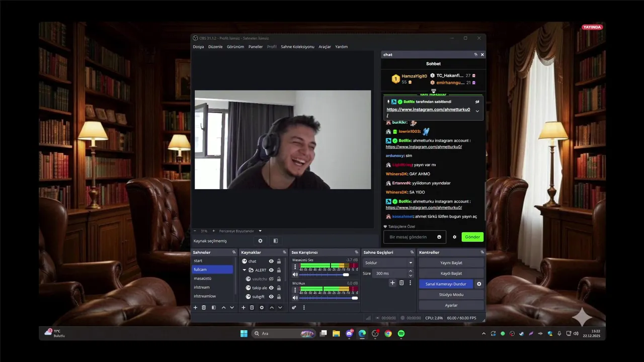Image resolution: width=644 pixels, height=362 pixels.
Task: Remove source with Kaynaklar trash icon
Action: click(252, 307)
